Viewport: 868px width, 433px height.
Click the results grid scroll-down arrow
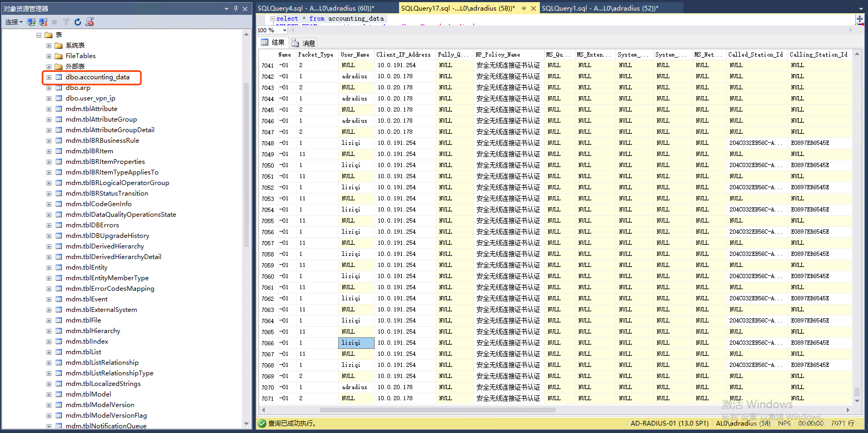(x=857, y=401)
